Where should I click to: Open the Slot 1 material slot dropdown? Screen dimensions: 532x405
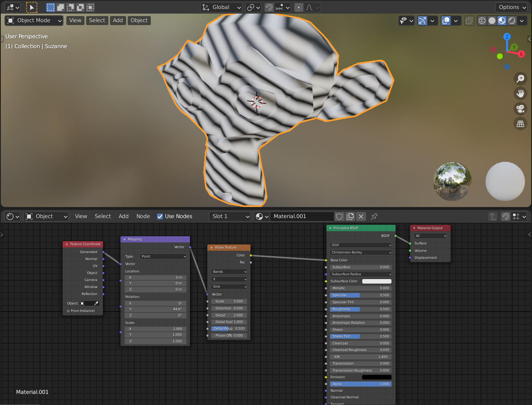coord(230,216)
